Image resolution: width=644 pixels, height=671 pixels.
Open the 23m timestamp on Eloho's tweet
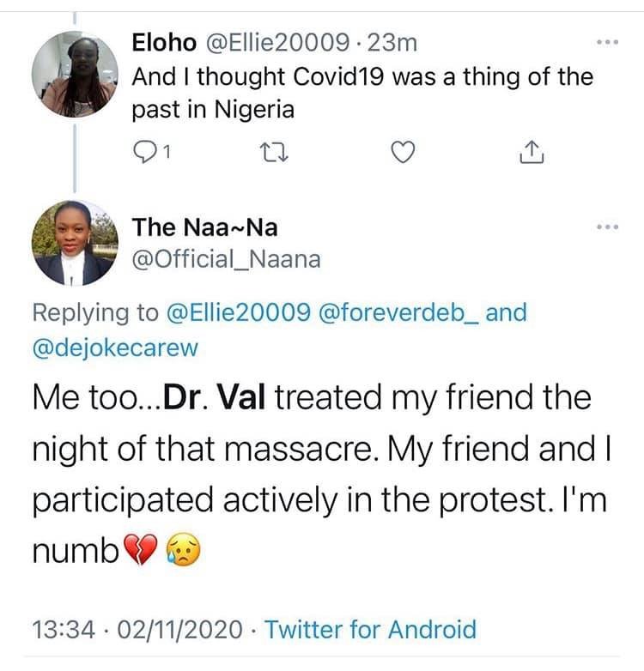tap(392, 43)
